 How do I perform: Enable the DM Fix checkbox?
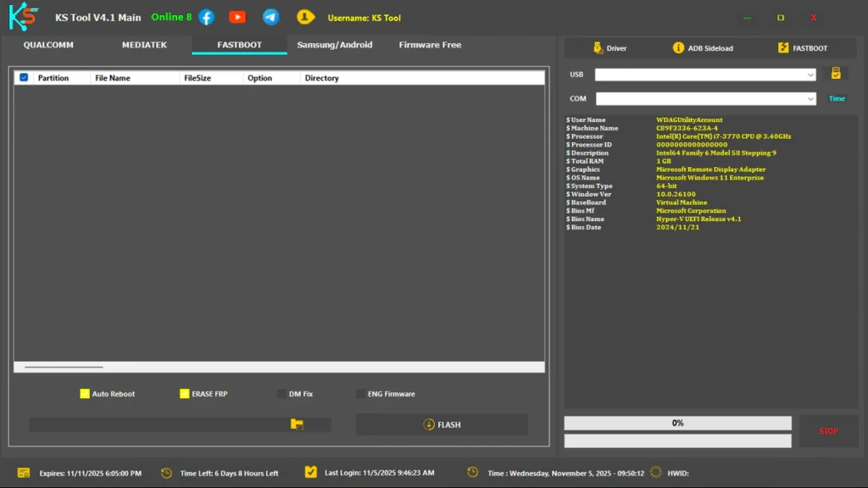click(x=281, y=394)
